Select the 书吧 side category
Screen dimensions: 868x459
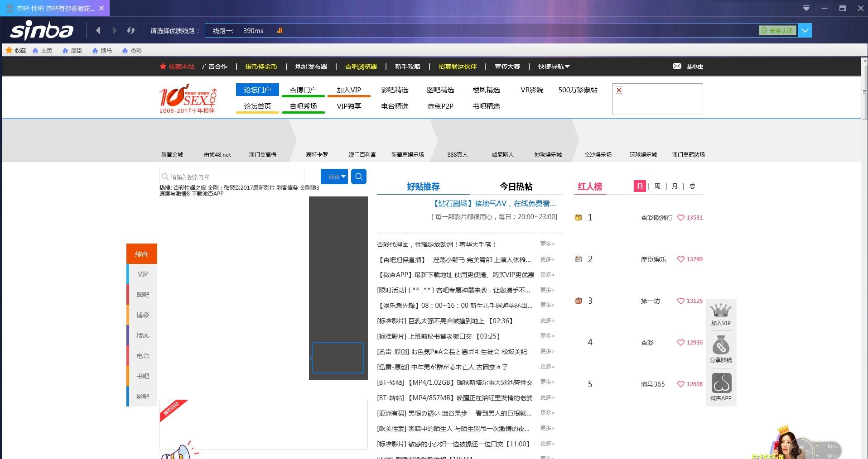coord(142,376)
